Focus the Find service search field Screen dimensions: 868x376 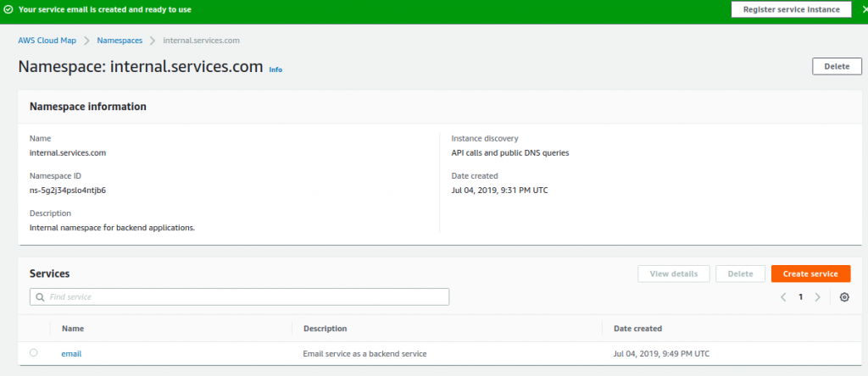tap(239, 297)
